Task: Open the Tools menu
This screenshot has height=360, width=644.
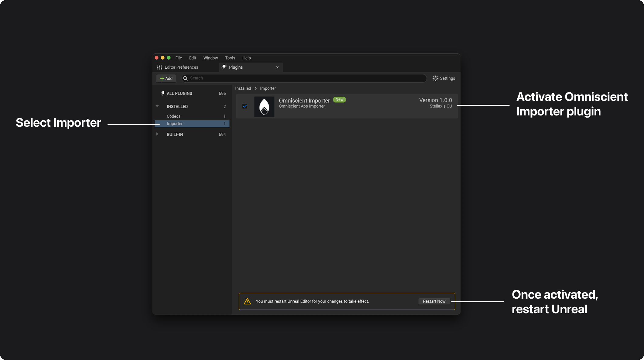Action: (230, 58)
